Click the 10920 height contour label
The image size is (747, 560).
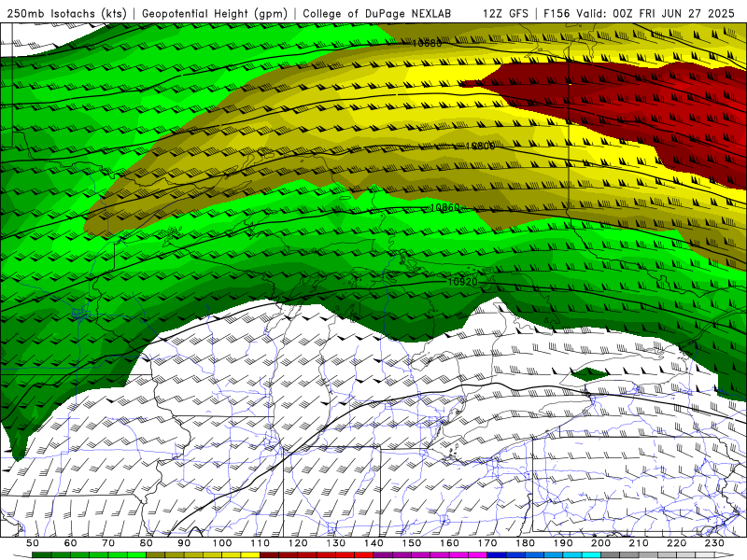pyautogui.click(x=462, y=282)
